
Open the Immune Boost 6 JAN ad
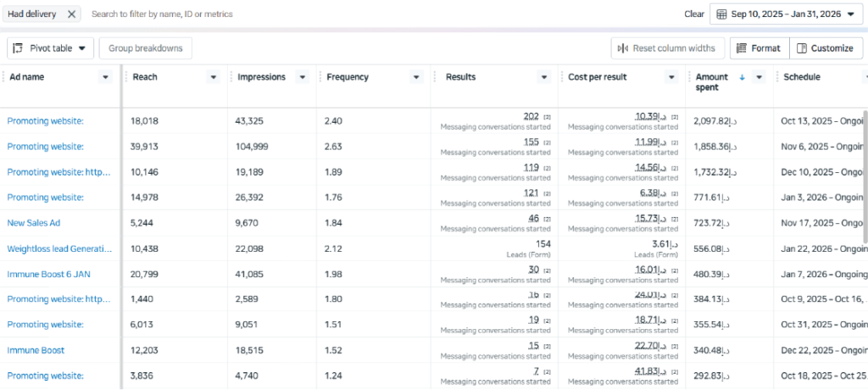point(47,274)
